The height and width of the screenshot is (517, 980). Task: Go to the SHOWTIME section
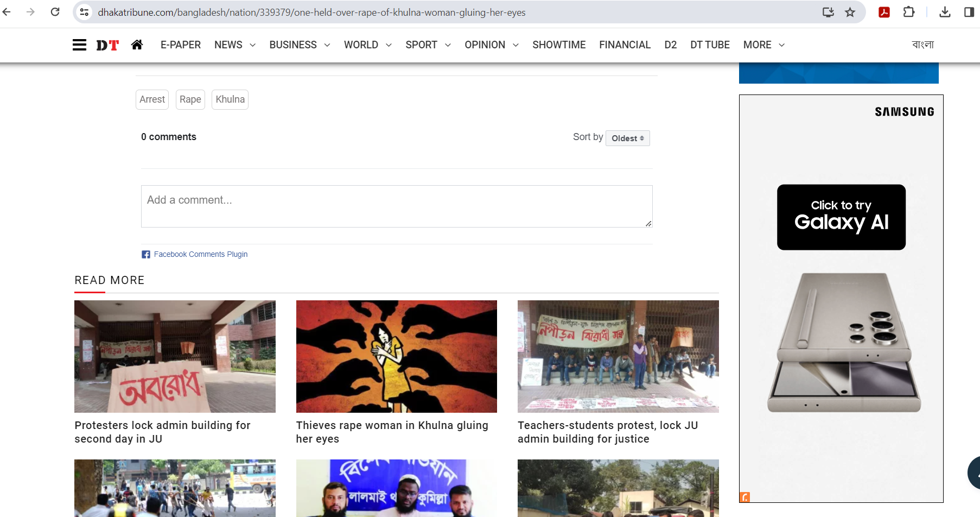pos(558,45)
